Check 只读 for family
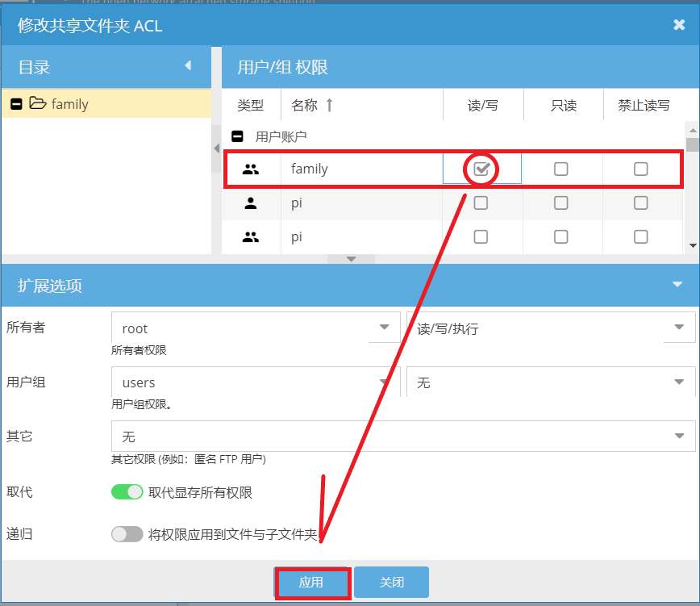The width and height of the screenshot is (700, 606). (560, 169)
